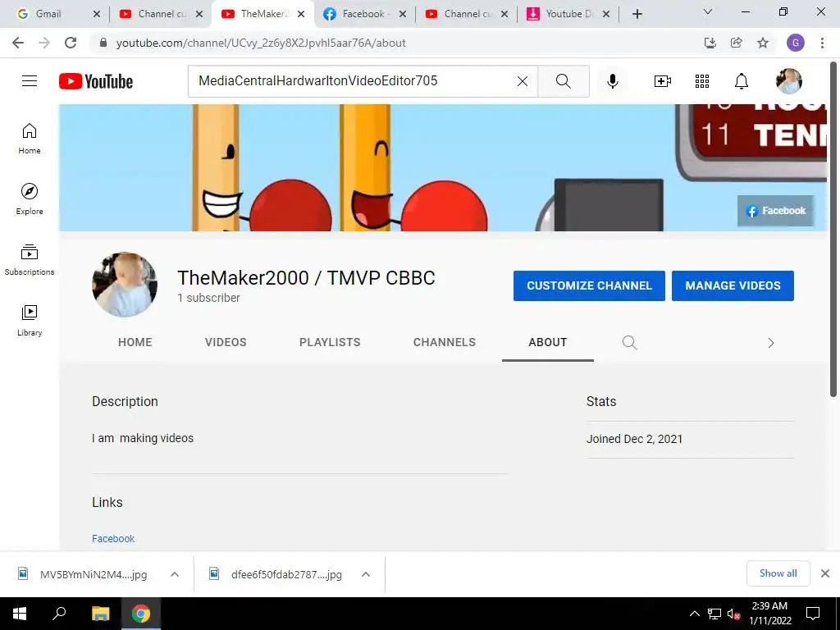
Task: Go to YouTube home via logo
Action: 96,81
